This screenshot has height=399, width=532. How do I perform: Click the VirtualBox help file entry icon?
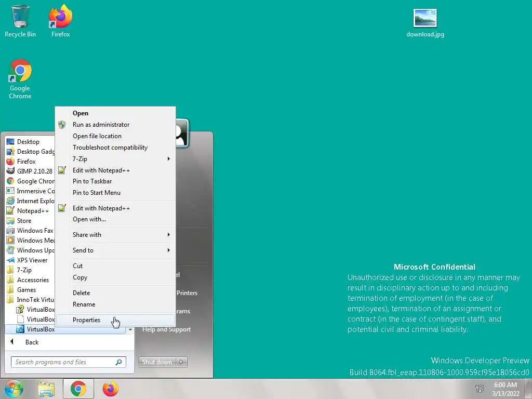20,310
